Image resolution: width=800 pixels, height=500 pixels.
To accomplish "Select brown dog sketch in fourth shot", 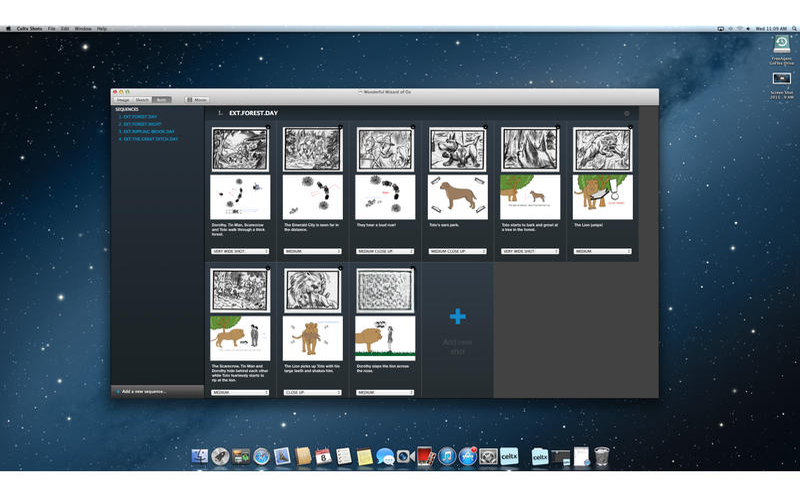I will (457, 197).
